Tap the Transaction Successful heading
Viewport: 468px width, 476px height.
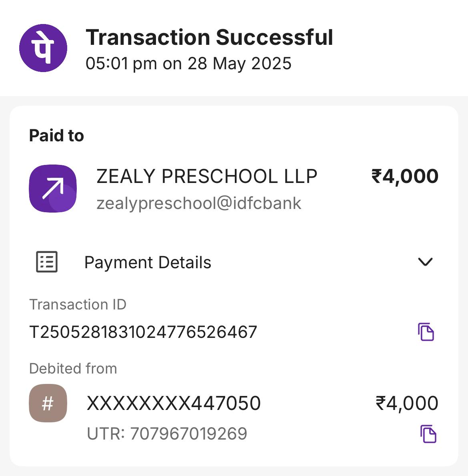[x=209, y=38]
